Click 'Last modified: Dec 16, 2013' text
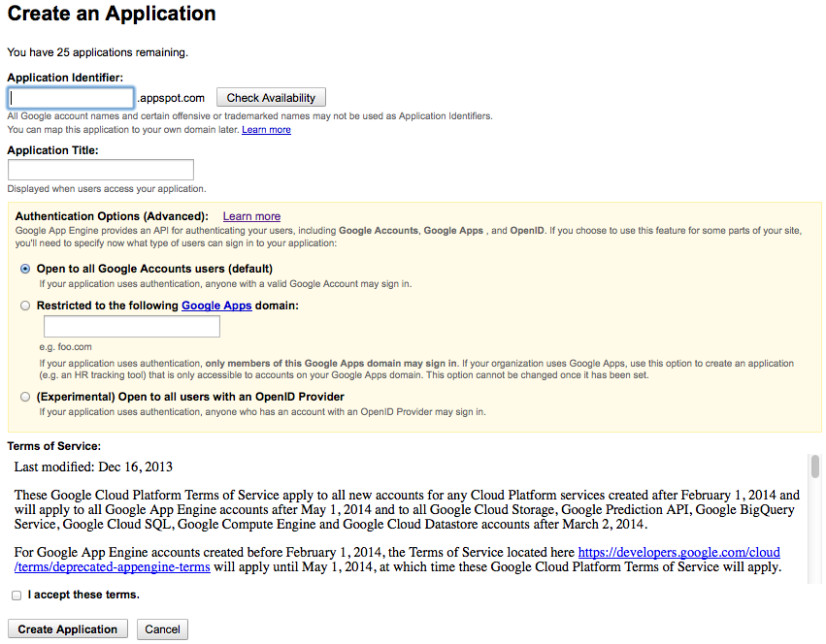 tap(93, 467)
